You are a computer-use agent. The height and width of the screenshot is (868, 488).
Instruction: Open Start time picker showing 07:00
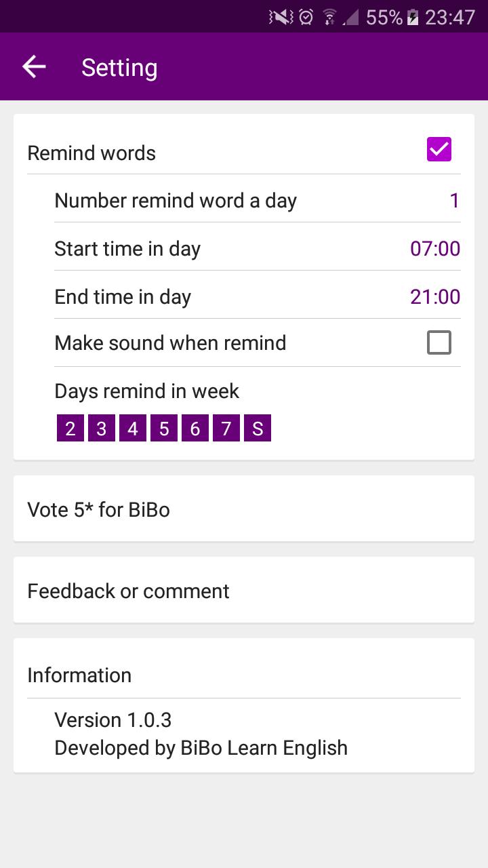pos(434,249)
